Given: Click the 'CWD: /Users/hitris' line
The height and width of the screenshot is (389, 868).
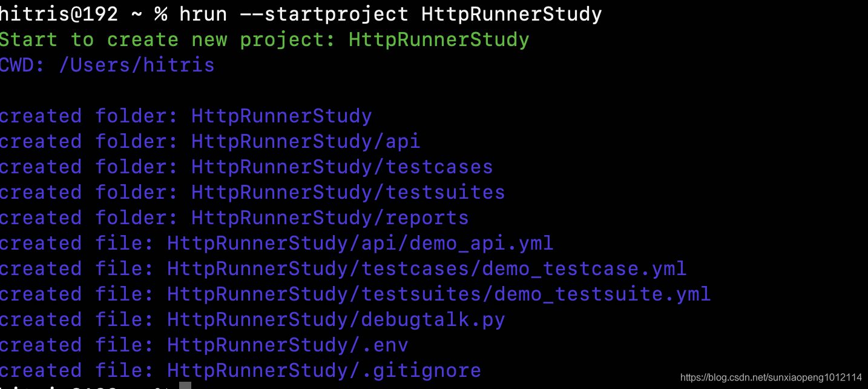Looking at the screenshot, I should (107, 65).
